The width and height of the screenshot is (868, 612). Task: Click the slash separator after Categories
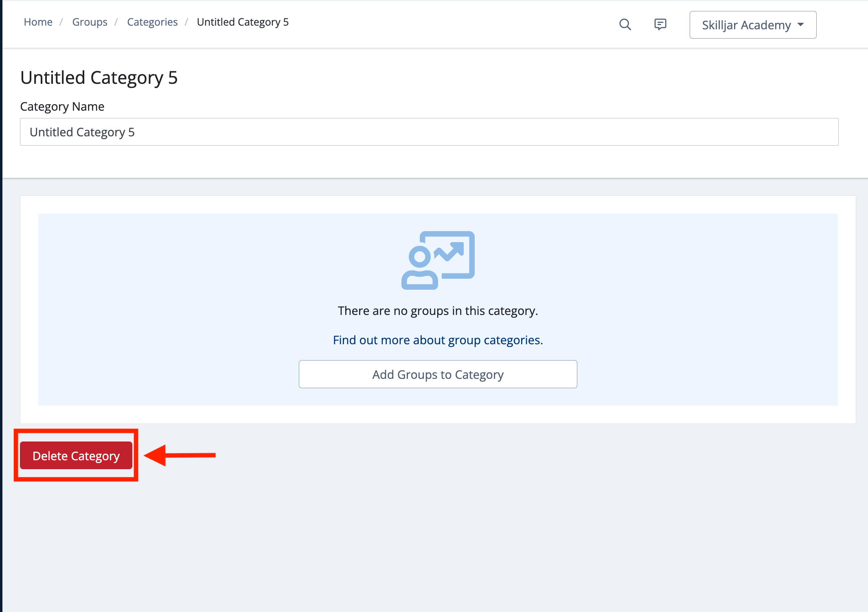coord(186,22)
